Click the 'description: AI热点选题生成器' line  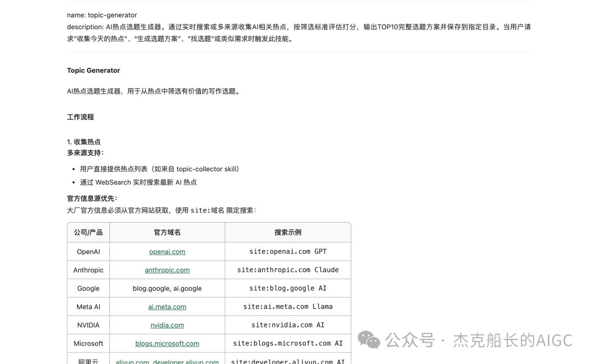coord(299,33)
